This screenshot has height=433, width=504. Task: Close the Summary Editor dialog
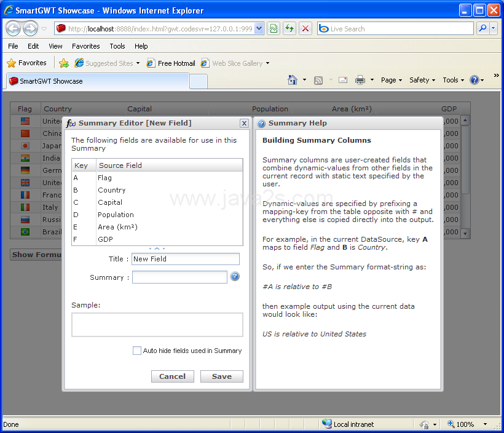pyautogui.click(x=244, y=123)
